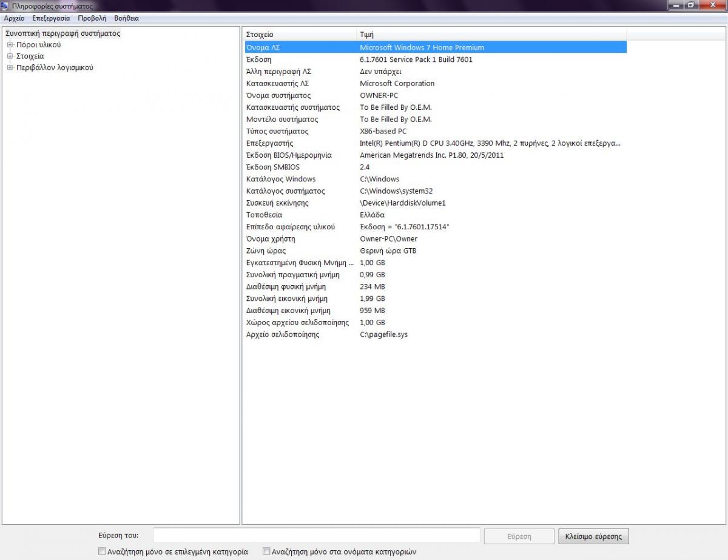Screen dimensions: 728x560
Task: Select the Εγκατεστημένη Φυσική Μνήμη row
Action: click(x=435, y=263)
